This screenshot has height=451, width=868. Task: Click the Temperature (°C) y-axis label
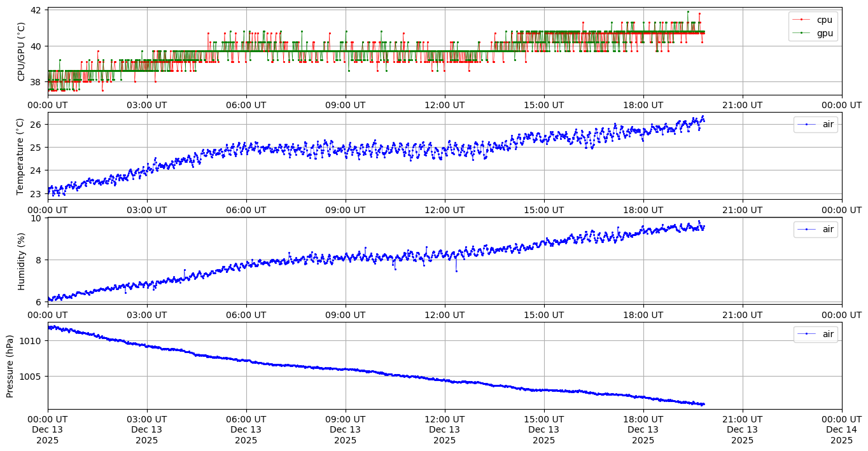[21, 156]
